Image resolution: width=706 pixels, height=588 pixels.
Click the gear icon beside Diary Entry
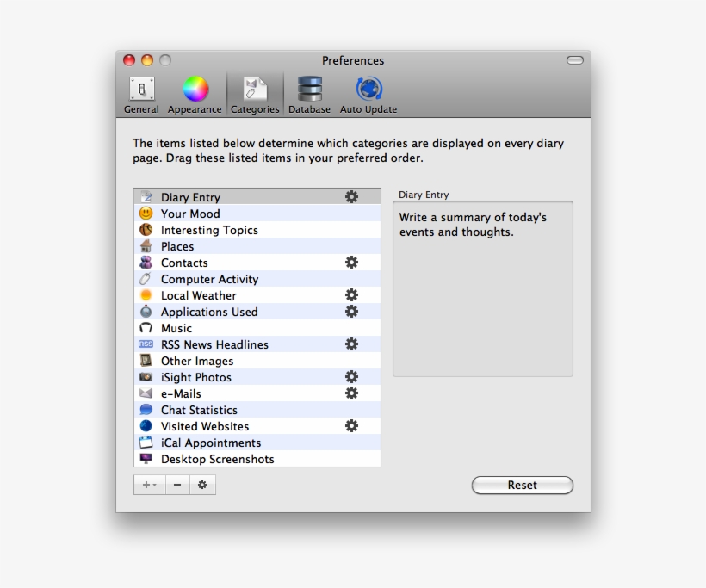point(351,197)
